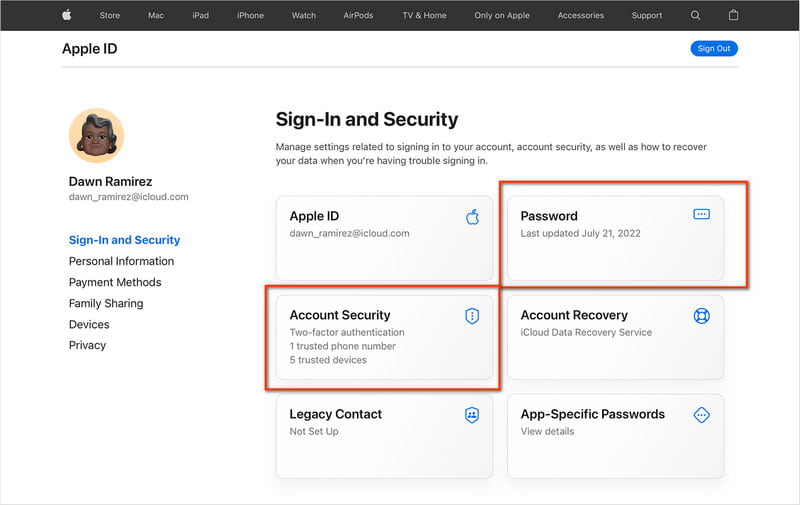Open the Mac menu
Screen dimensions: 800x505
pyautogui.click(x=156, y=15)
